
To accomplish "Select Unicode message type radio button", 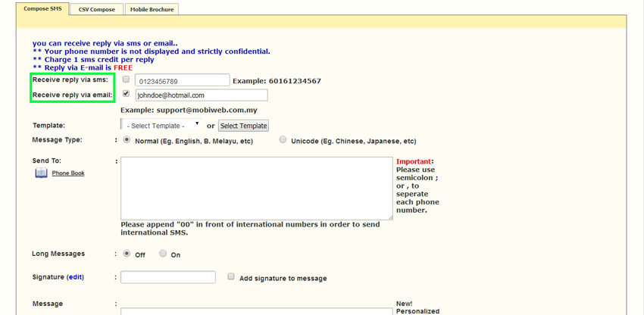I will point(283,139).
